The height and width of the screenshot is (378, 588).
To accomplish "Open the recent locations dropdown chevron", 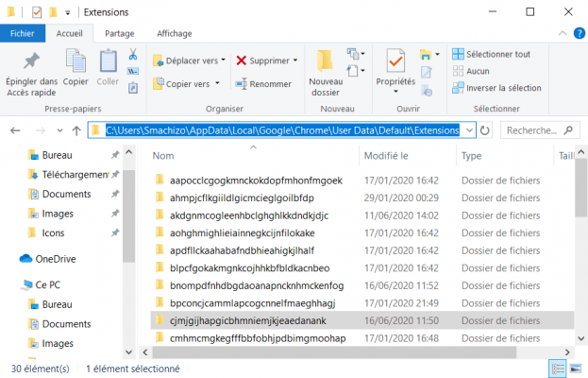I will coord(59,130).
